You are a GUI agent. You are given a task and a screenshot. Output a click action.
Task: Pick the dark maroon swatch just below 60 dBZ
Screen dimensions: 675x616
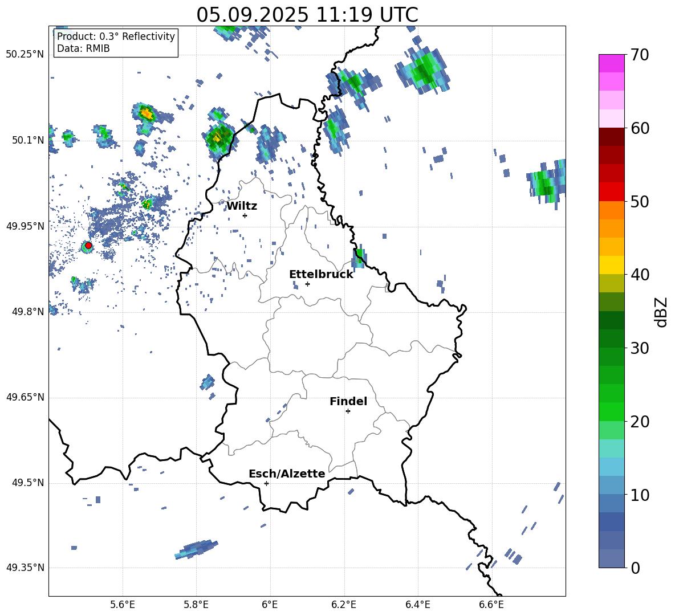[x=611, y=137]
